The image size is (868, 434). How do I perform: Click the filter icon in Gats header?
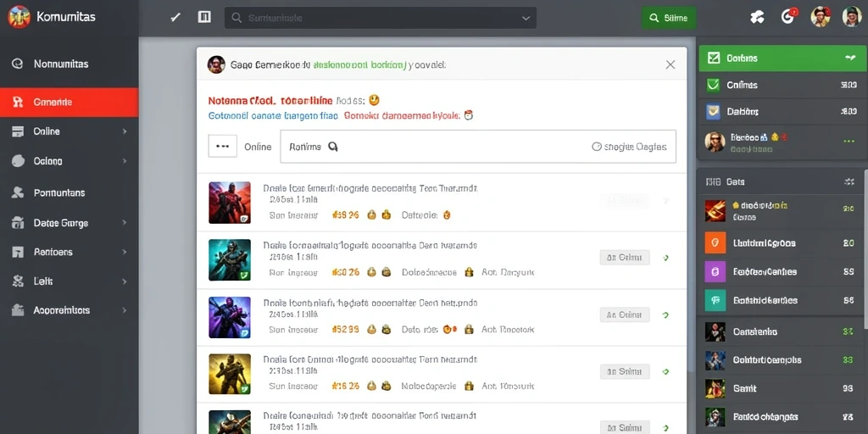[x=849, y=181]
